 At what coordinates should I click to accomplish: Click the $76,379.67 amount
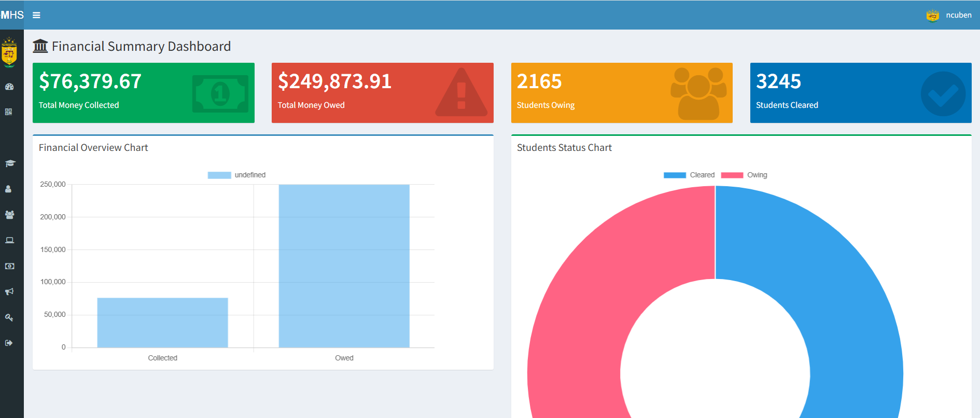90,81
